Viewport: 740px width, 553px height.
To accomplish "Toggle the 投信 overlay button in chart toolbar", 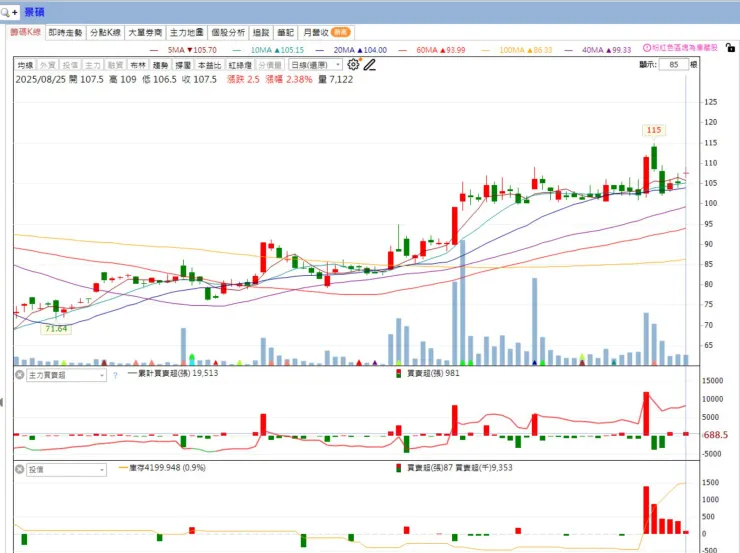I will pyautogui.click(x=70, y=65).
